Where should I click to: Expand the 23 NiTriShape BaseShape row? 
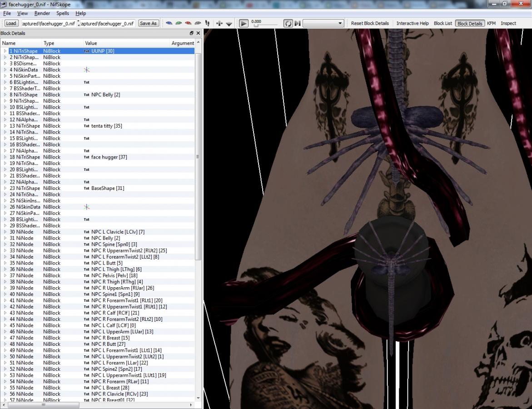click(x=5, y=188)
